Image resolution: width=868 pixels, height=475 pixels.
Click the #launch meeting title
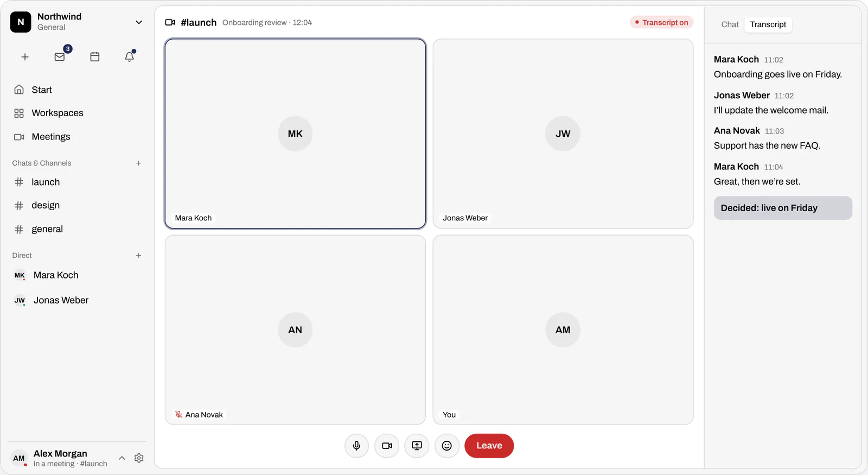tap(199, 22)
